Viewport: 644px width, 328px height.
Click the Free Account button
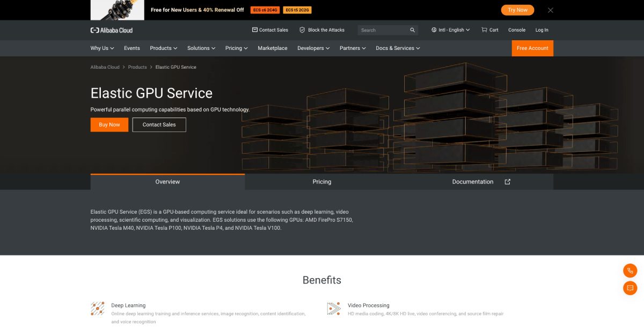(x=532, y=48)
